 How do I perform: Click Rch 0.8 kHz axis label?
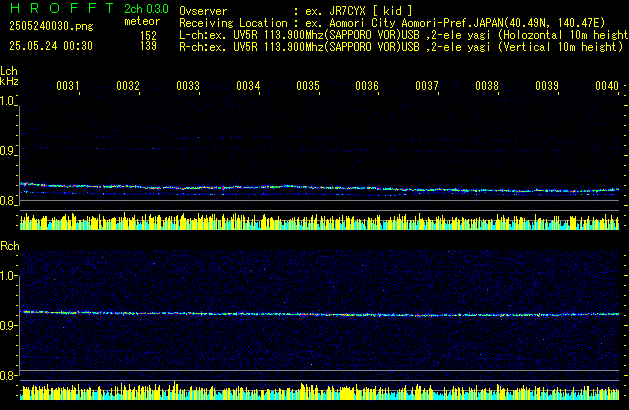tap(8, 375)
